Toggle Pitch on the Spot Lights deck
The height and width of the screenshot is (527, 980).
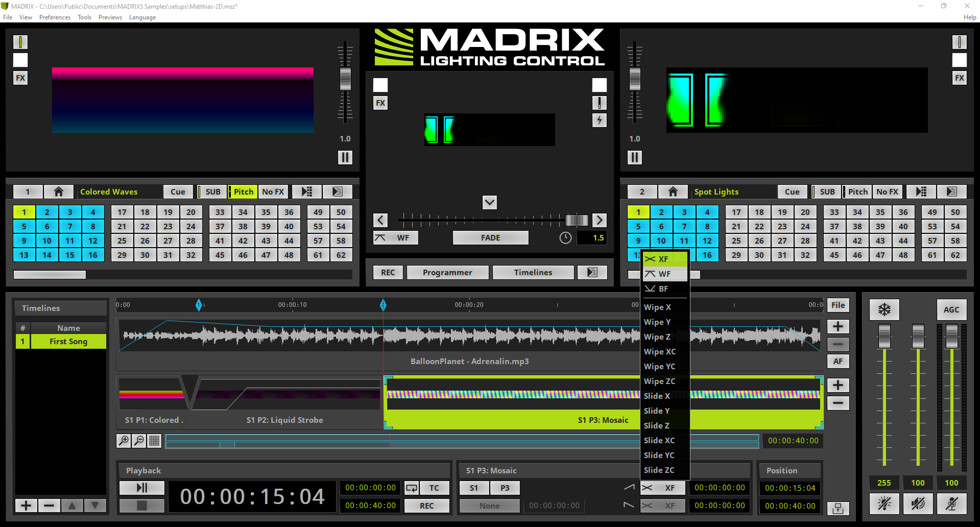857,191
